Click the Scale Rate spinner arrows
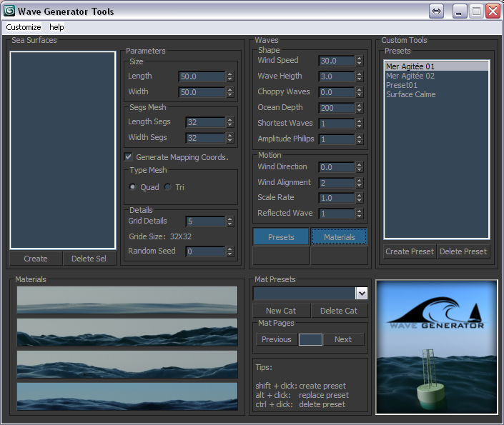The height and width of the screenshot is (425, 504). click(360, 198)
